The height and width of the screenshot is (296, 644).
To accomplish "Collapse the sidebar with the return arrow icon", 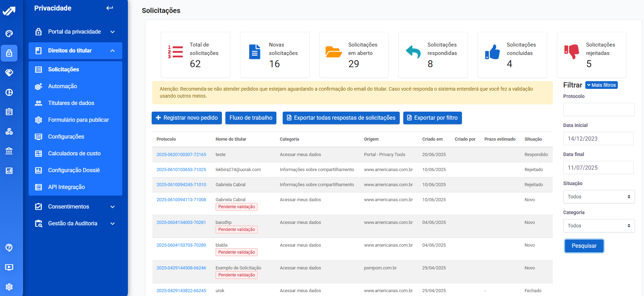I will pyautogui.click(x=110, y=8).
